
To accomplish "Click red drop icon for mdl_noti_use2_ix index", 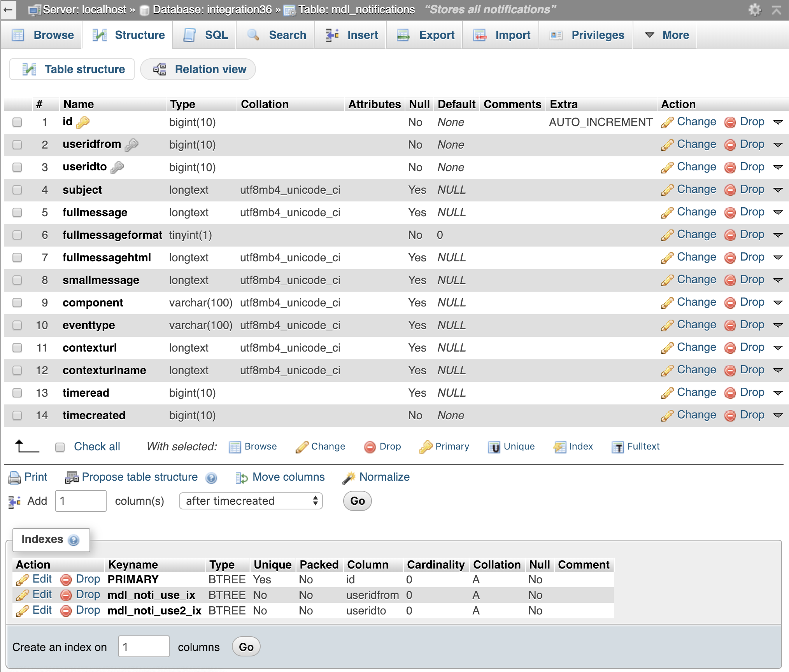I will click(66, 611).
